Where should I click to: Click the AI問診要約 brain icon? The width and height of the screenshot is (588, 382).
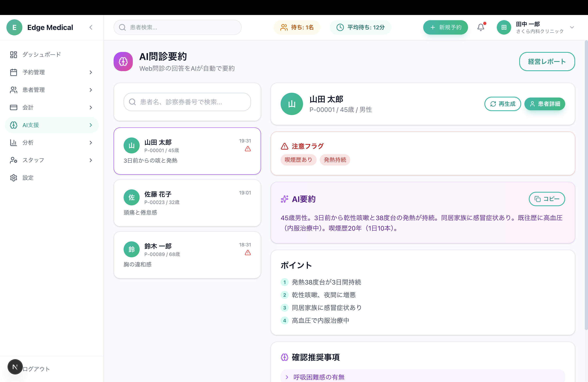click(x=123, y=62)
